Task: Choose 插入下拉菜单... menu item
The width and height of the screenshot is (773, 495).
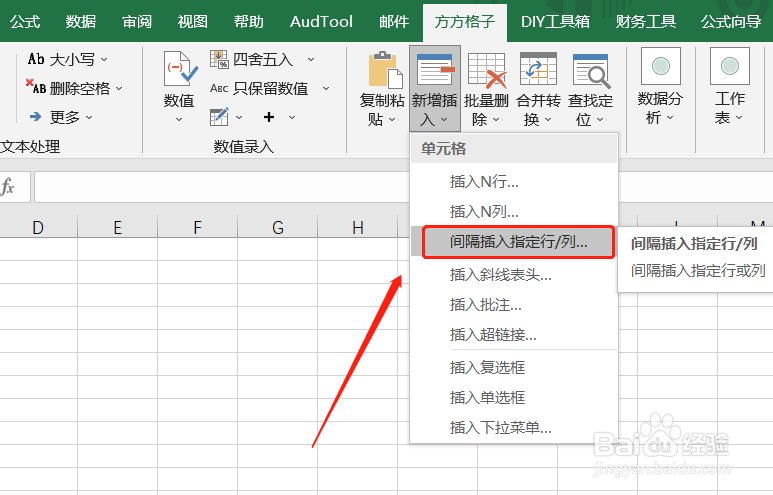Action: (x=514, y=427)
